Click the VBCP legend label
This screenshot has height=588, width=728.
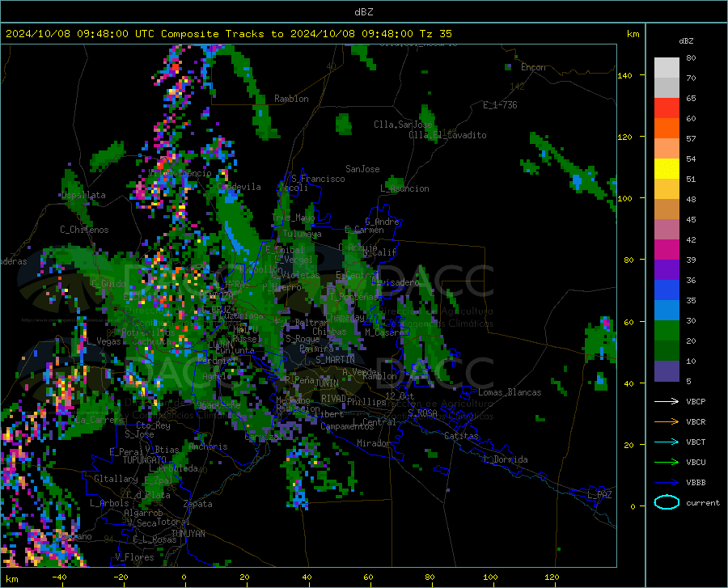[x=696, y=401]
